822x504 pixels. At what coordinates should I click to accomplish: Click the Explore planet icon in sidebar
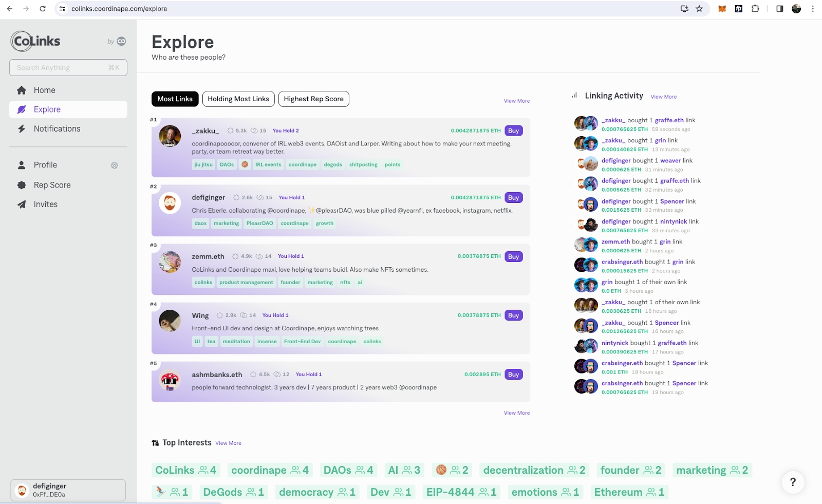point(22,109)
